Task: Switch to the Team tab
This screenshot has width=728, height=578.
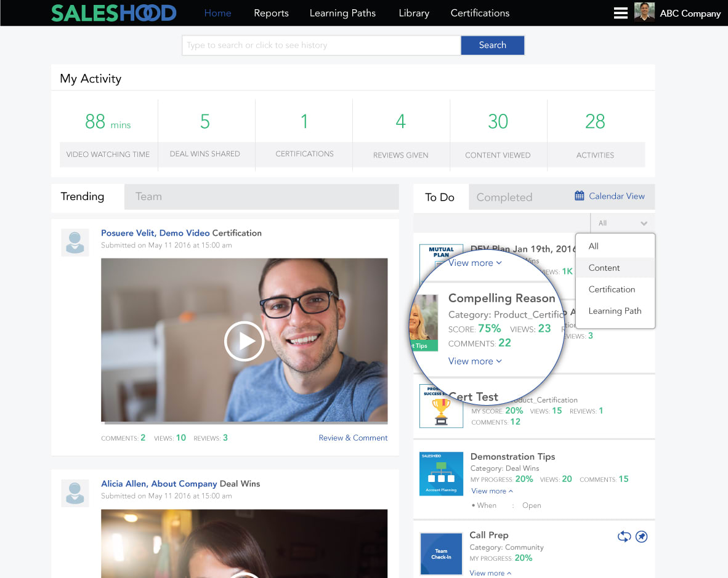Action: point(261,197)
